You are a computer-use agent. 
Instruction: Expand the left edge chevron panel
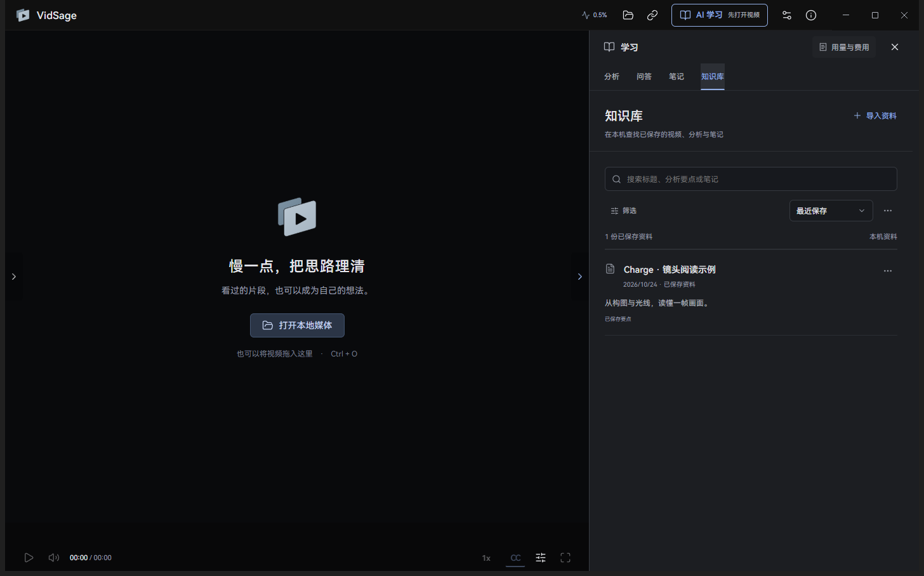14,277
